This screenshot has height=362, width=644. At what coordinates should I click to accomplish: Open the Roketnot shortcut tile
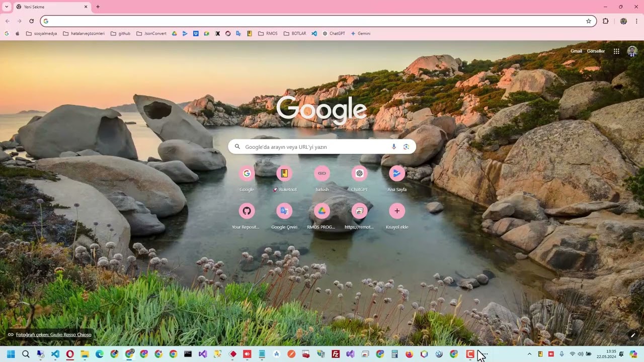(284, 178)
